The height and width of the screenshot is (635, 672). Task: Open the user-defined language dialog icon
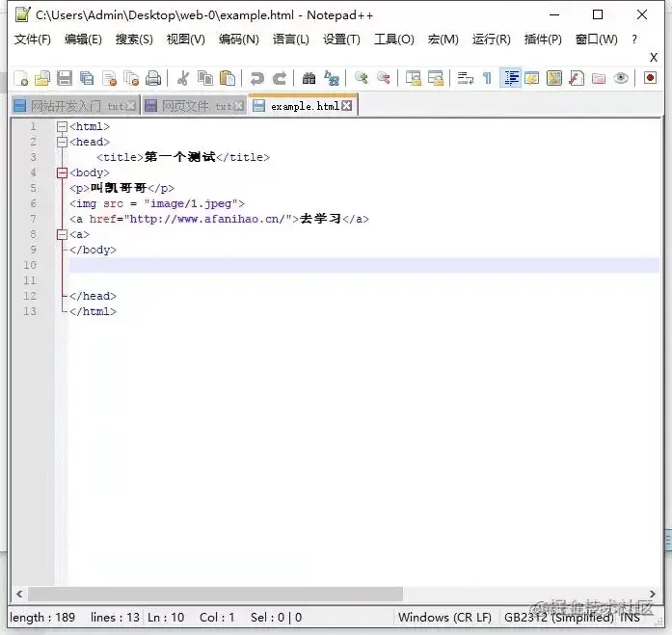coord(532,78)
